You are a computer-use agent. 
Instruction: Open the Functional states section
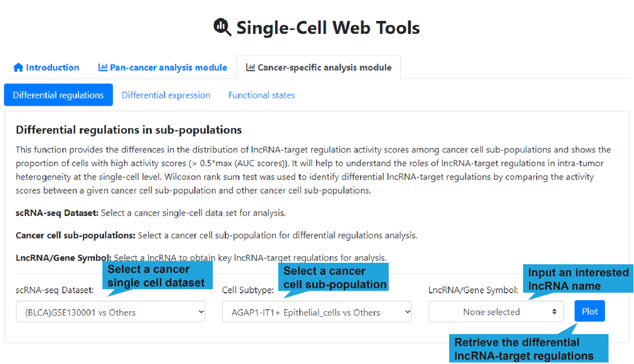coord(261,95)
